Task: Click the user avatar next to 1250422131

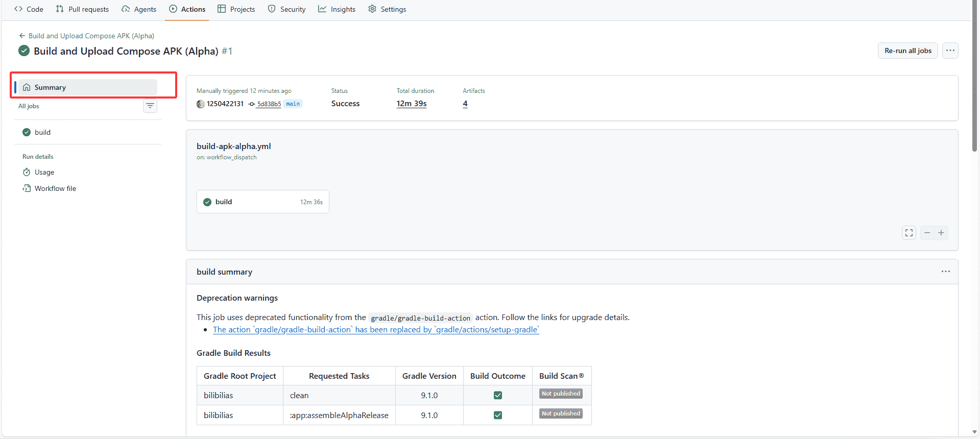Action: click(x=201, y=104)
